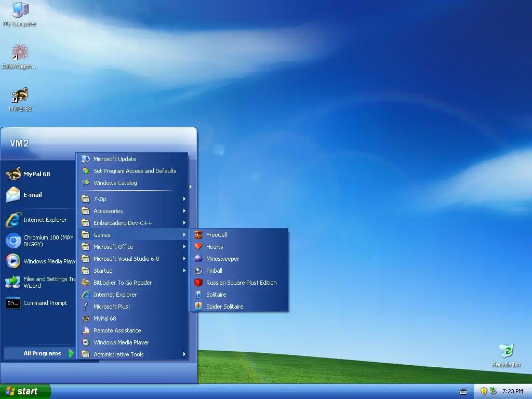Open Remote Assistance
This screenshot has height=399, width=532.
pyautogui.click(x=134, y=330)
